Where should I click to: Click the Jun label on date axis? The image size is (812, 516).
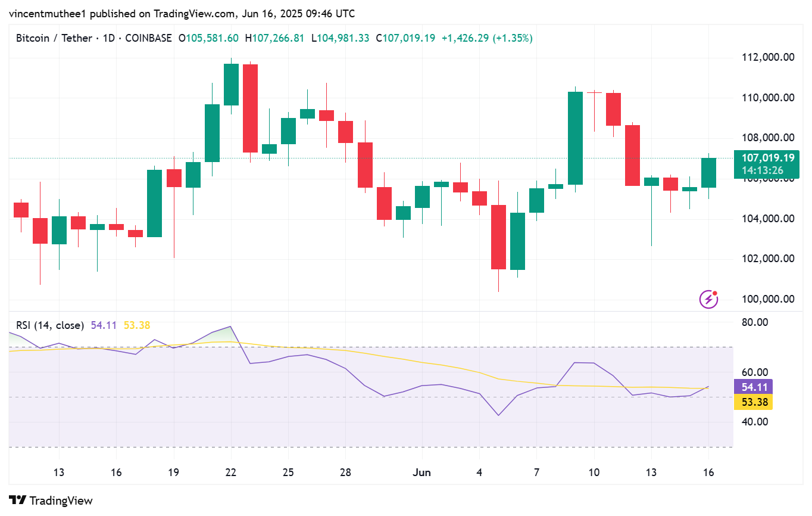tap(421, 473)
